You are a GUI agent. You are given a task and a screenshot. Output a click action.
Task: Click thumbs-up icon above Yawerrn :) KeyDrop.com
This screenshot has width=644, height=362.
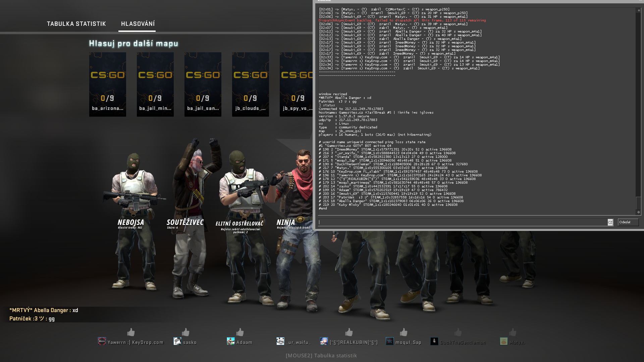(x=131, y=332)
